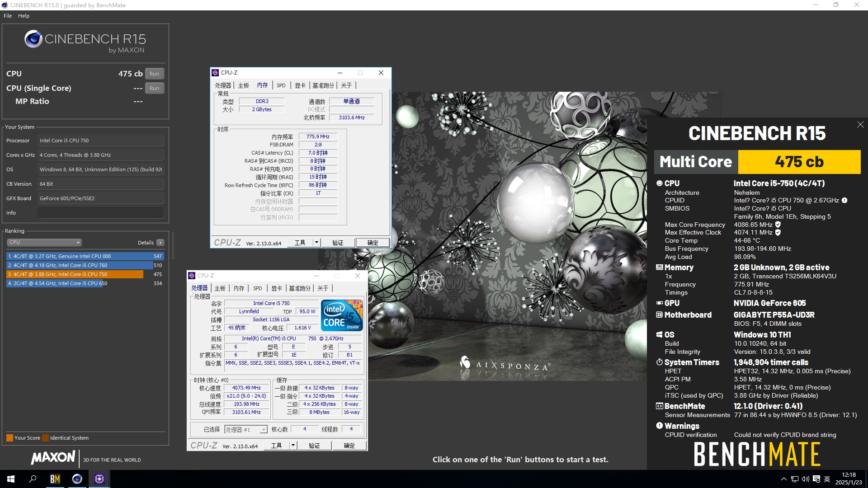Click the ranking Details arrow button

point(160,243)
